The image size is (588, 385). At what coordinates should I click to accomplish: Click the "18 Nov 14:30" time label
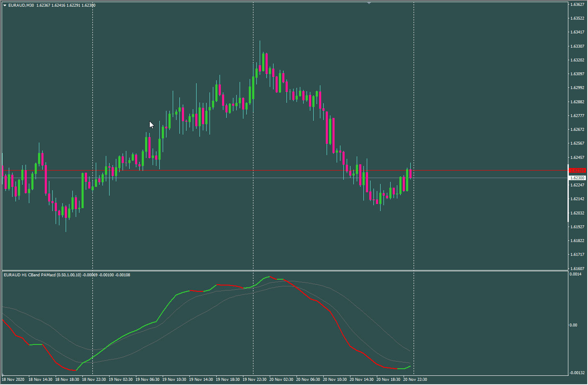click(x=41, y=380)
